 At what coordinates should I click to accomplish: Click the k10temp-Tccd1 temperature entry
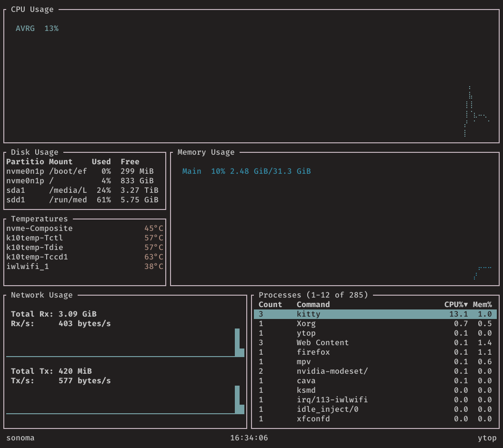[85, 257]
